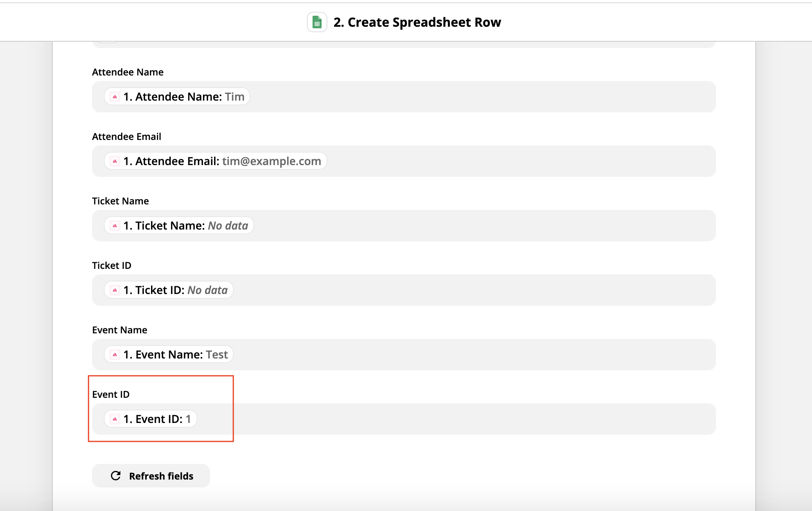
Task: Click the Google Sheets icon in header
Action: pyautogui.click(x=317, y=22)
